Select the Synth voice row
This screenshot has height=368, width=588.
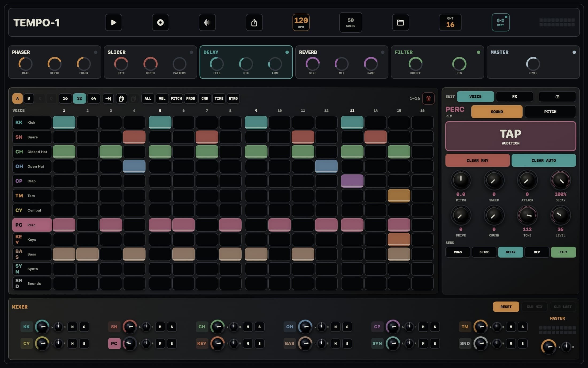(x=32, y=269)
